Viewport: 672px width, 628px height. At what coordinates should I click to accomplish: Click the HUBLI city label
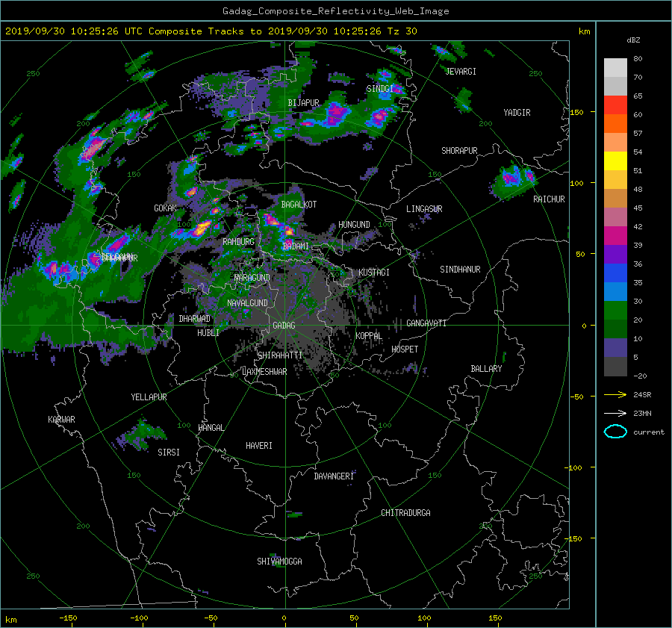(x=208, y=333)
